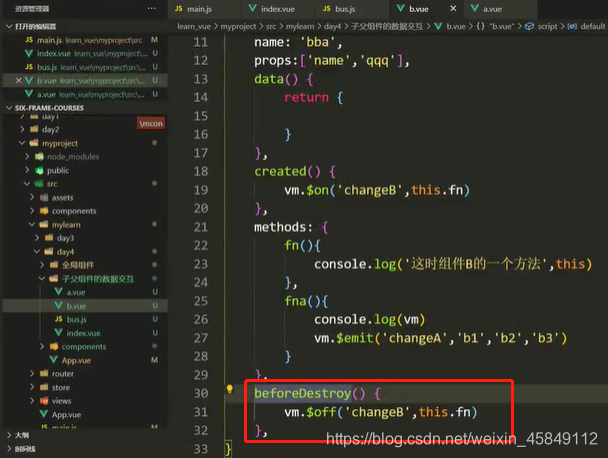
Task: Click the script breadcrumb segment
Action: coord(547,26)
